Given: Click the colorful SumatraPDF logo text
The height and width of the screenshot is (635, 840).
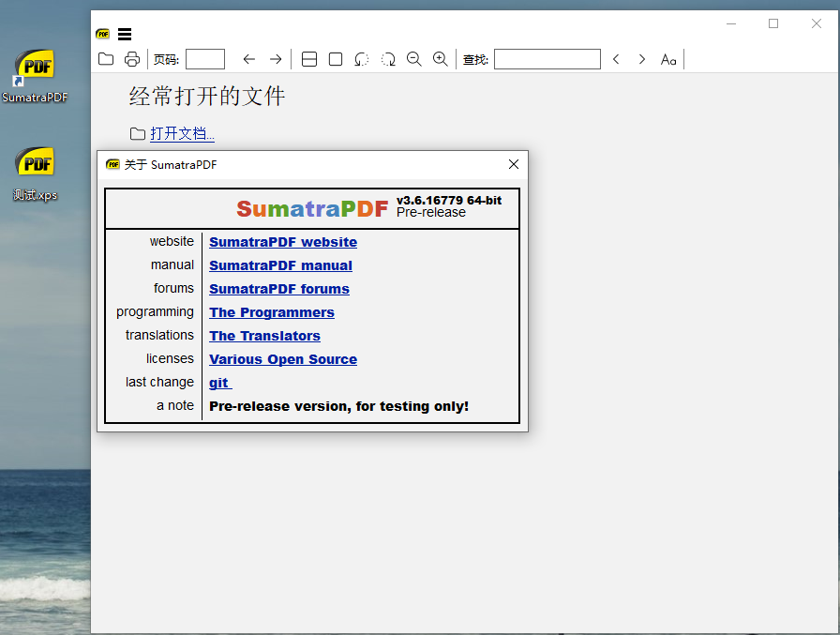Looking at the screenshot, I should [312, 208].
